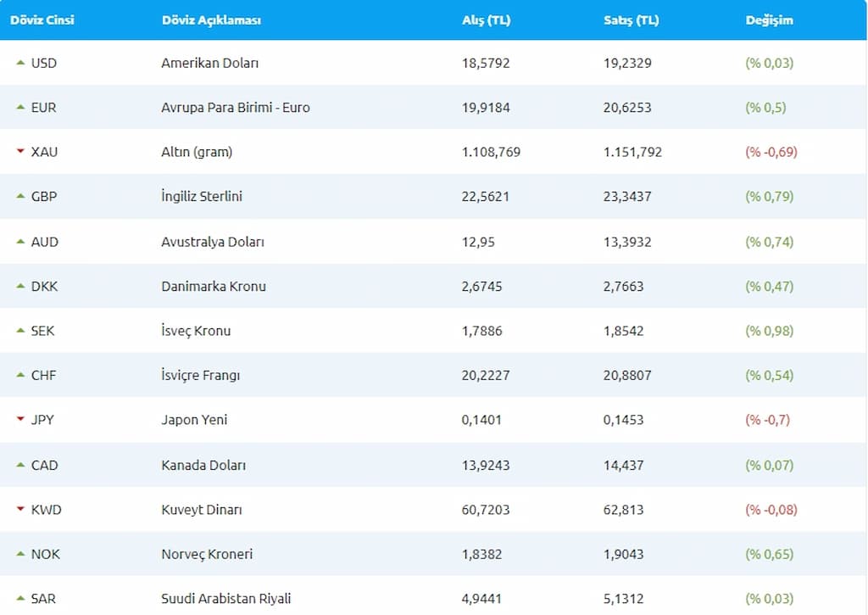Click the Döviz Açıklaması column header
Viewport: 868px width, 615px height.
click(211, 20)
